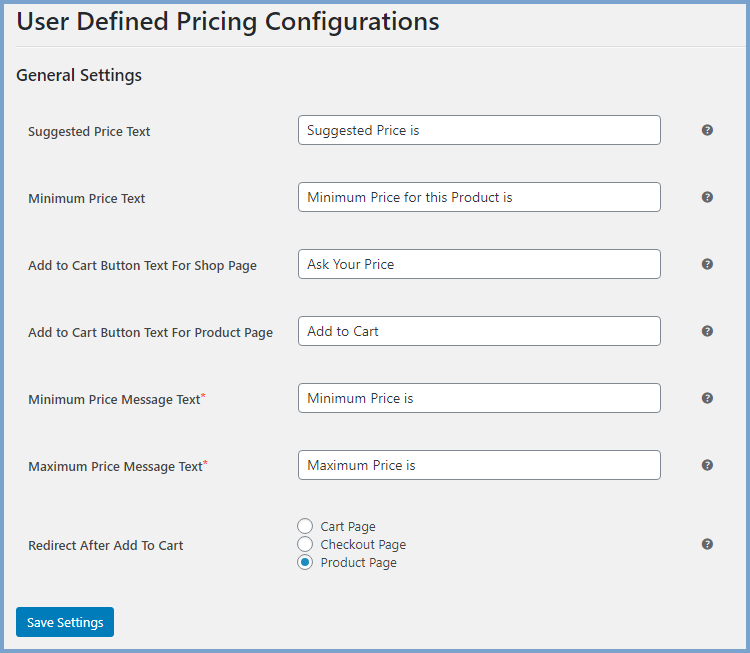Focus the Maximum Price Message Text input
This screenshot has height=653, width=750.
pyautogui.click(x=479, y=465)
